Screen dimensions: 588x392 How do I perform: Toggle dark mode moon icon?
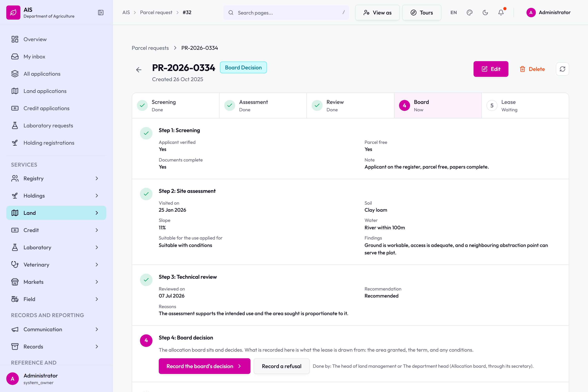point(485,13)
